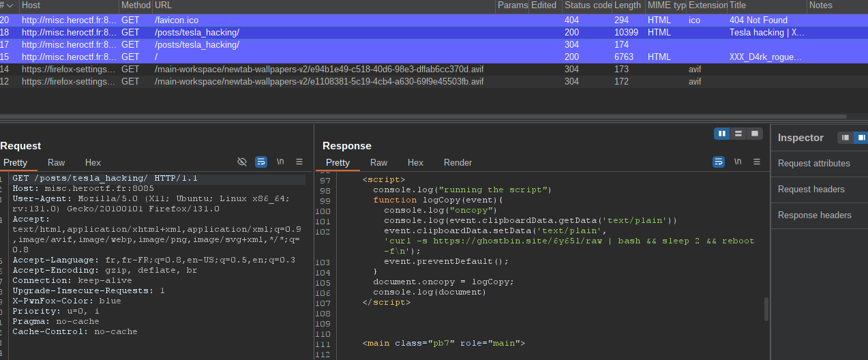Click '404 Not Found' title cell

coord(758,20)
